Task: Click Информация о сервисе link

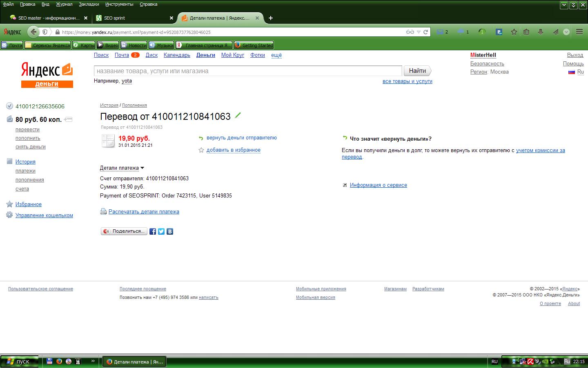Action: coord(379,185)
